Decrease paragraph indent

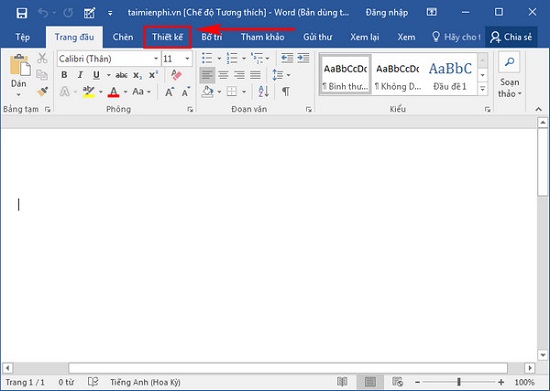tap(287, 58)
